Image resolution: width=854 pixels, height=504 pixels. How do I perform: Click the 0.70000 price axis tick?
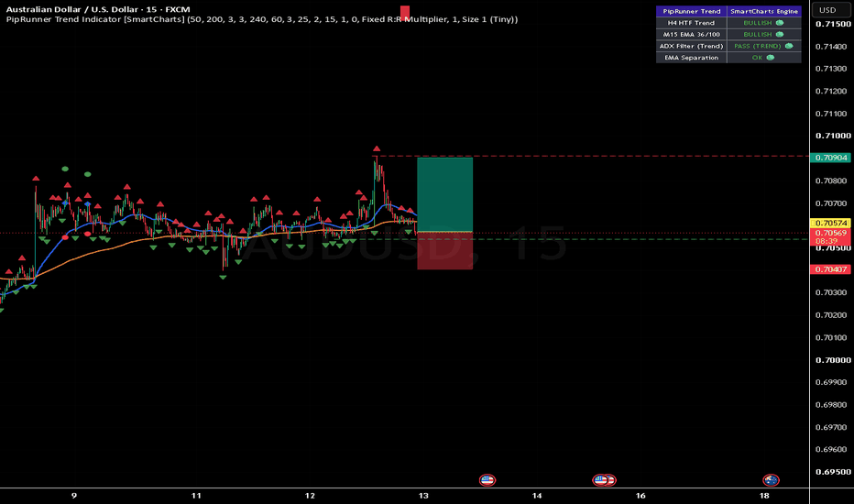click(833, 360)
